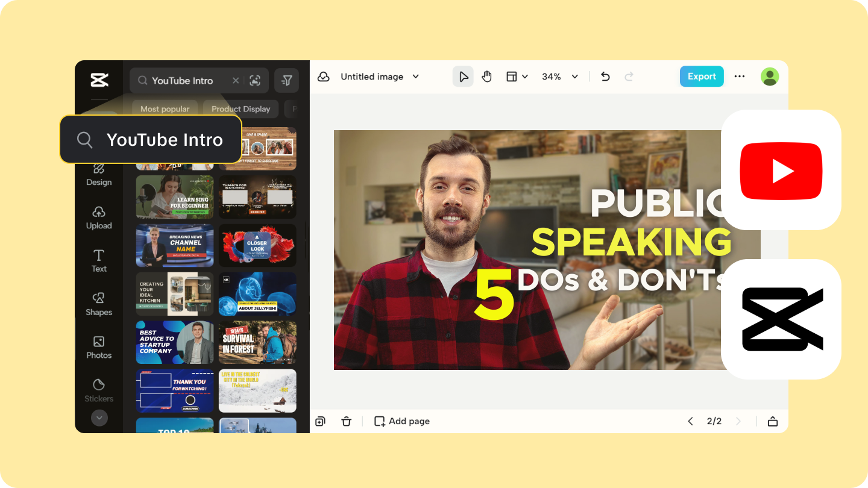Image resolution: width=868 pixels, height=488 pixels.
Task: Clear the YouTube Intro search text
Action: click(x=236, y=80)
